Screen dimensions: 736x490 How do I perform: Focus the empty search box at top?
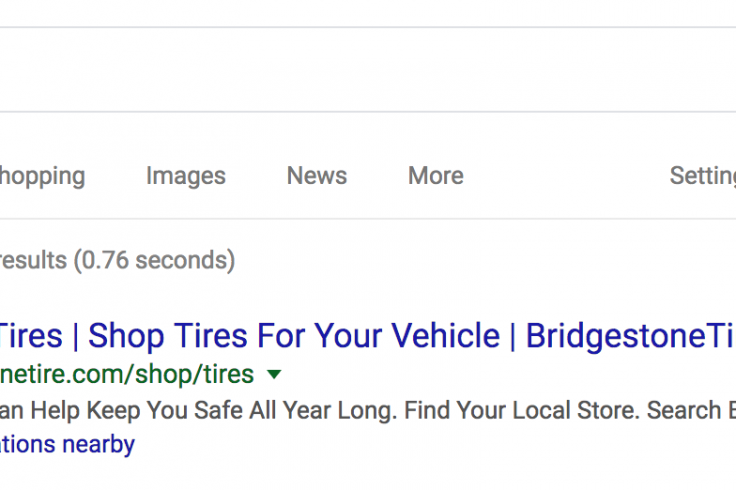click(x=368, y=69)
